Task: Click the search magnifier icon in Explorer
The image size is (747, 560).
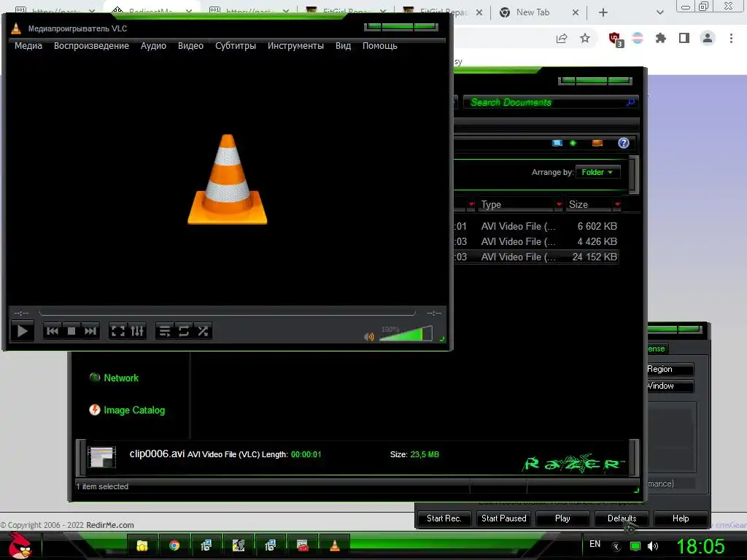Action: click(631, 102)
